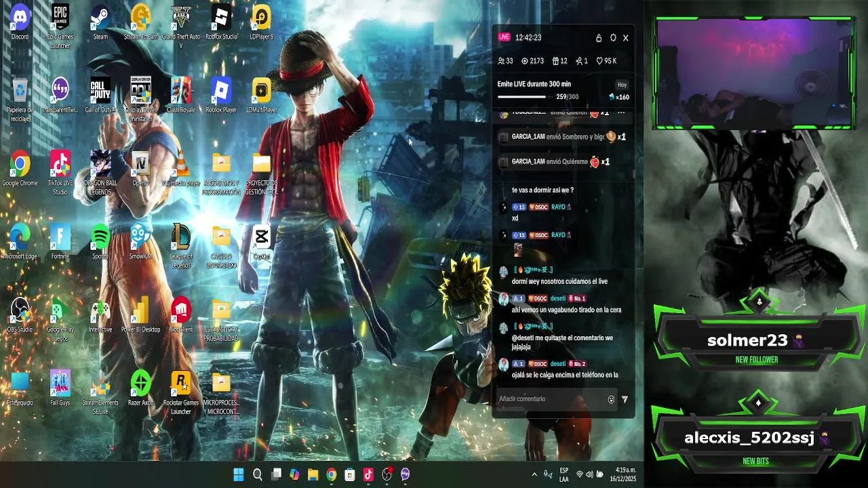
Task: Open the emoji picker in comment box
Action: click(611, 399)
